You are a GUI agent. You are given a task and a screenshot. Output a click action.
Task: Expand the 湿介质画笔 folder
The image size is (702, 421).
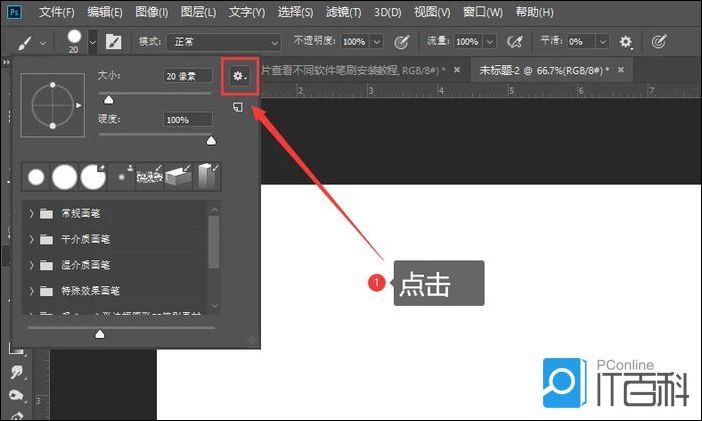coord(31,265)
